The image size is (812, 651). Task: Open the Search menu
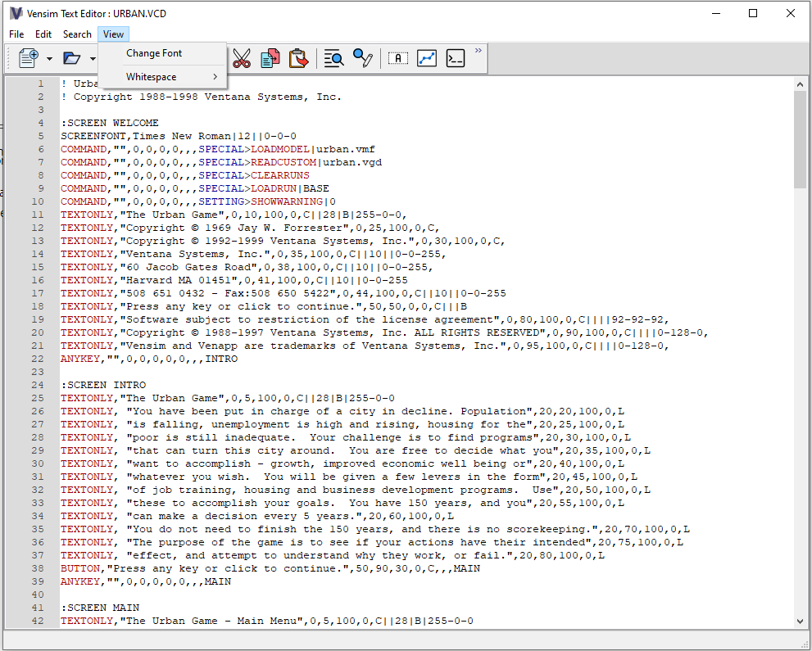[77, 34]
